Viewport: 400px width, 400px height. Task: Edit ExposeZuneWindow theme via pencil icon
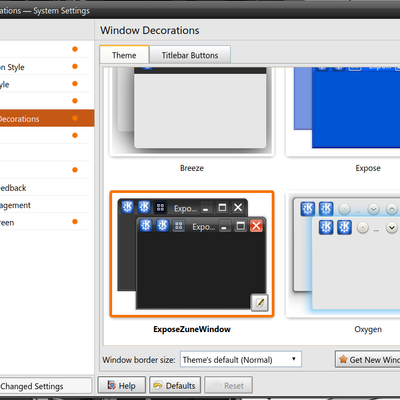260,302
